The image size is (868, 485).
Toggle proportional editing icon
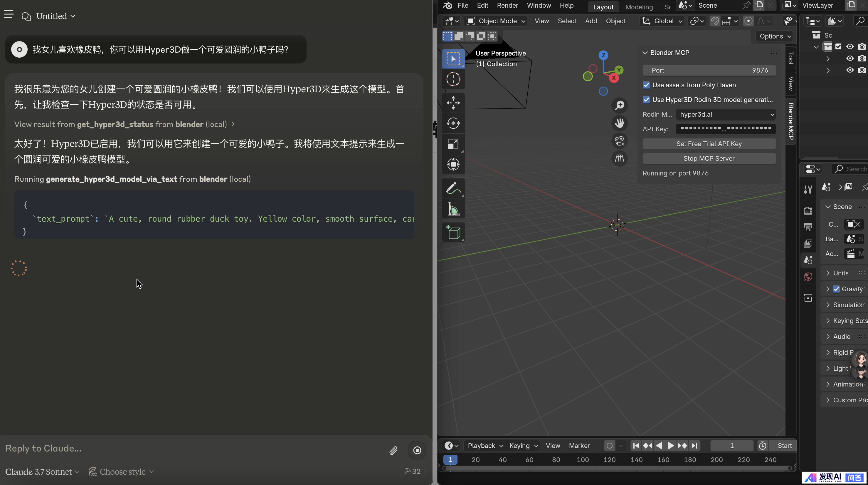(748, 21)
